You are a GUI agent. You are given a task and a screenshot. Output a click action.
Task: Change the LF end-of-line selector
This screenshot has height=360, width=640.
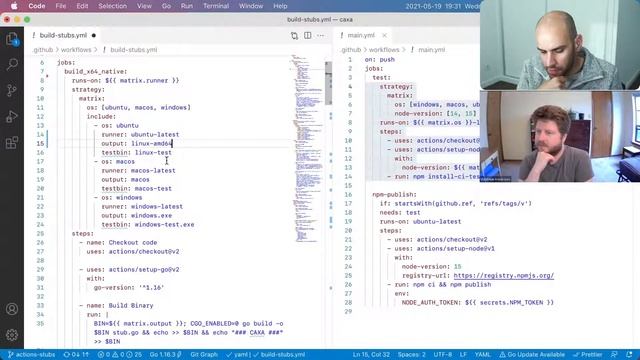[463, 354]
